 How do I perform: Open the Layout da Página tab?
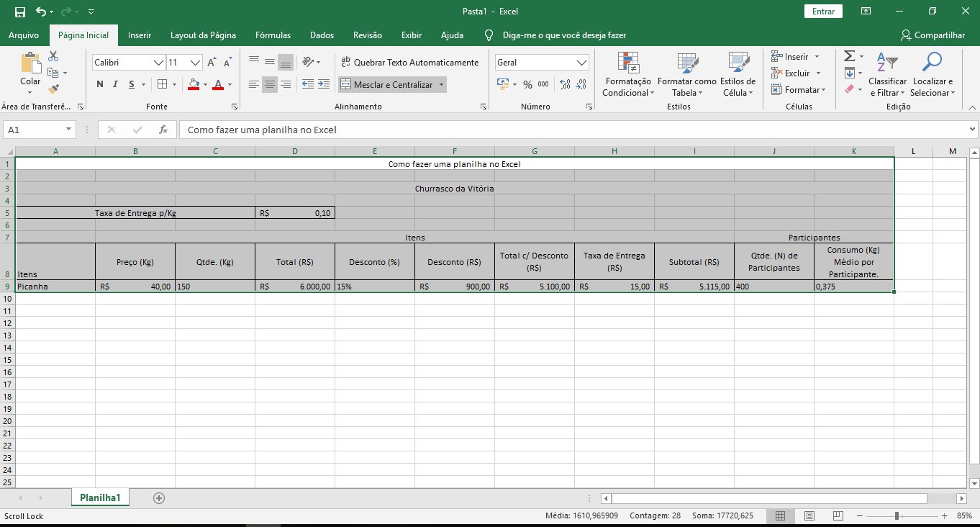[203, 35]
